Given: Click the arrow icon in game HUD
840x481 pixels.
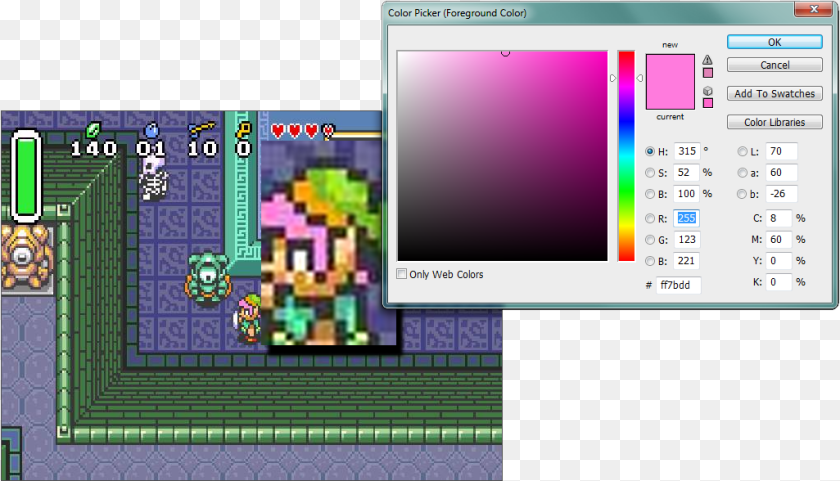Looking at the screenshot, I should [202, 130].
